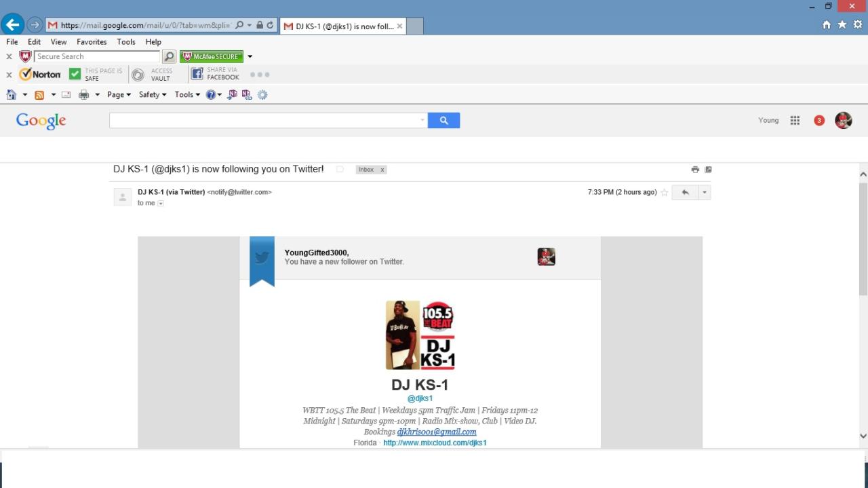The width and height of the screenshot is (868, 488).
Task: Click the McAfee Secure Search input field
Action: tap(97, 56)
